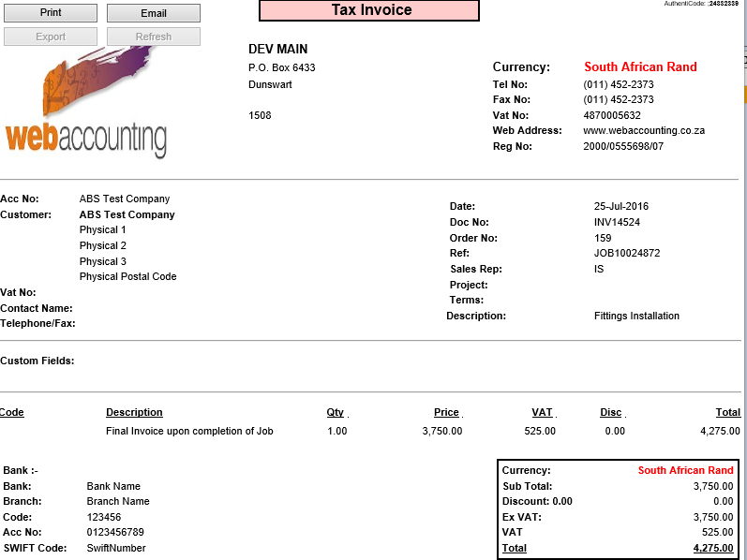747x560 pixels.
Task: Click the Disc column header
Action: pos(610,412)
